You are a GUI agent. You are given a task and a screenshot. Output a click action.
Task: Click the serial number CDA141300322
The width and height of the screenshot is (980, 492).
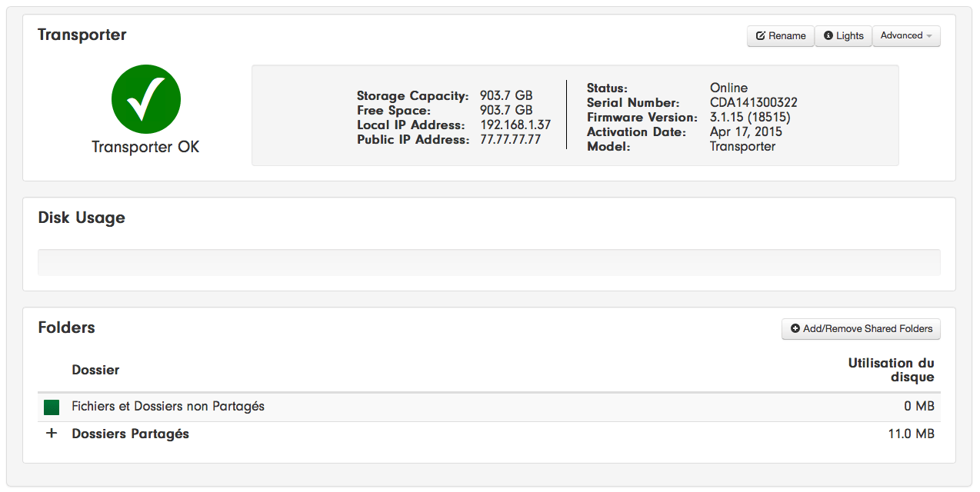[754, 102]
